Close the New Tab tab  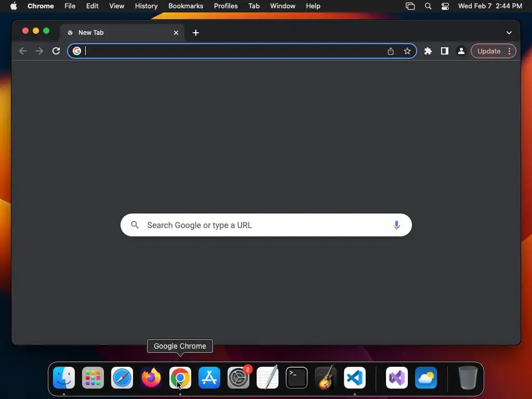click(176, 33)
